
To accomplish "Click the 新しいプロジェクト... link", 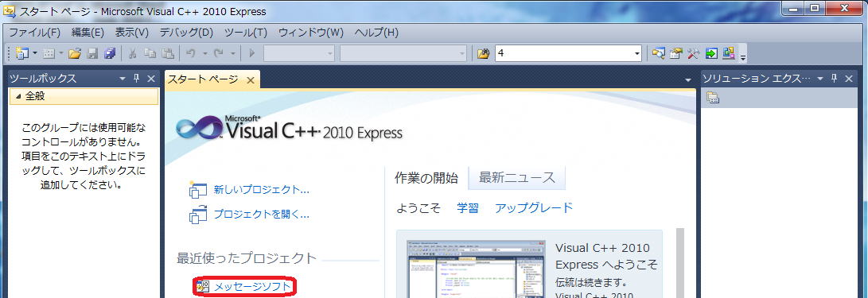I will point(261,190).
